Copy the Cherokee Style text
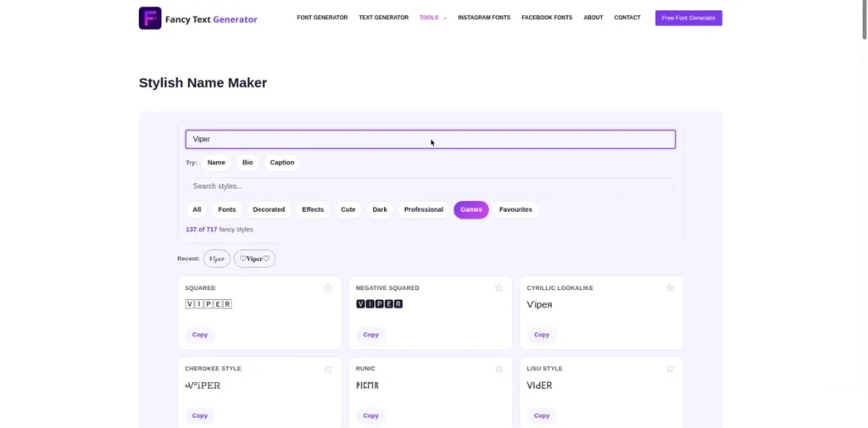868x428 pixels. coord(200,416)
